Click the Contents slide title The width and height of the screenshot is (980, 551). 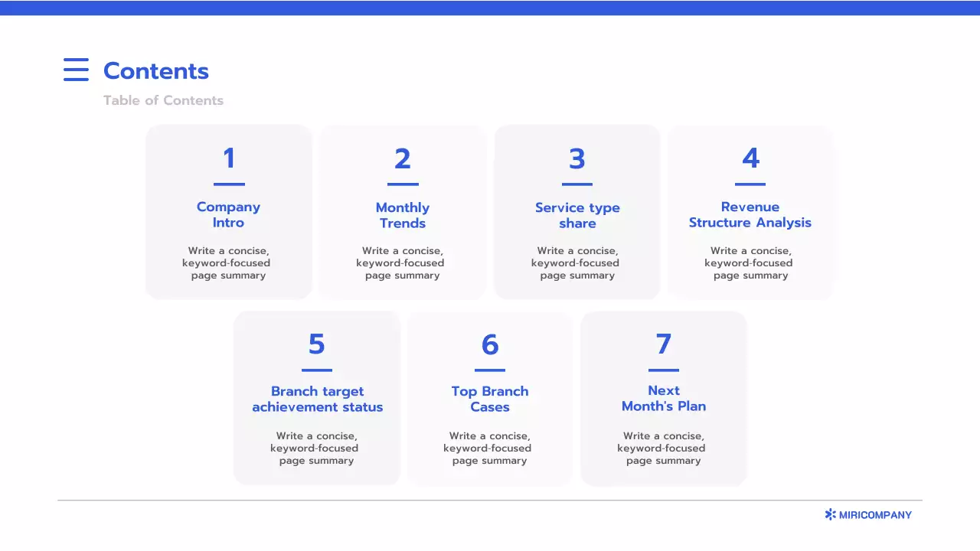[x=155, y=71]
